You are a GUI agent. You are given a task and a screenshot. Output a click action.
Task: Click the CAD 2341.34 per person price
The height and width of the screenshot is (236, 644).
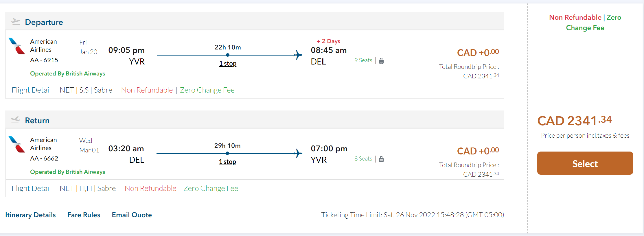tap(574, 121)
